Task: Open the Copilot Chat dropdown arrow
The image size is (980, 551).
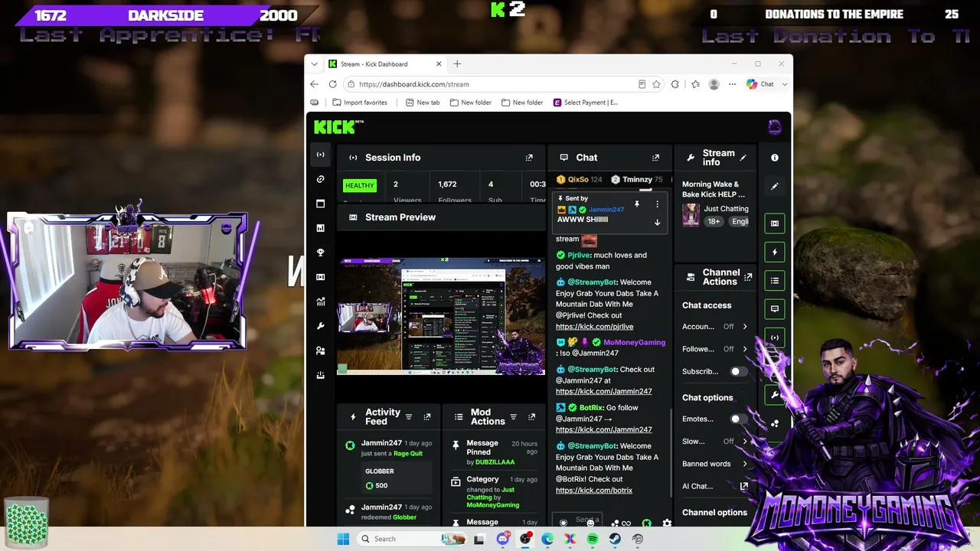Action: pyautogui.click(x=785, y=84)
